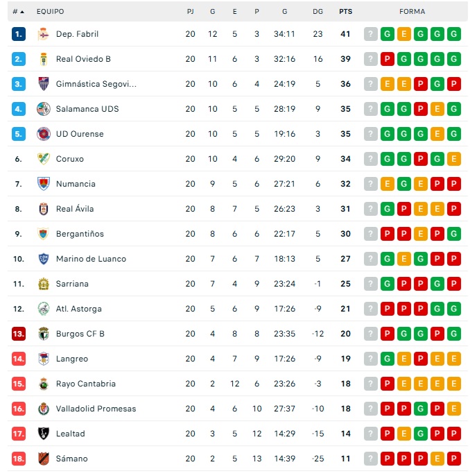
Task: Click the Sámano team crest icon
Action: click(44, 459)
